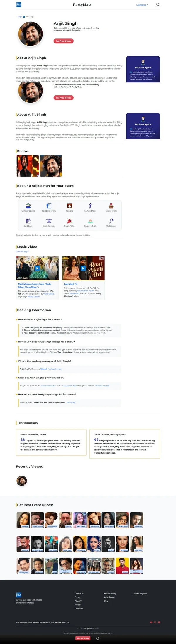Click the footer PM logo
The width and height of the screenshot is (176, 644).
18,594
